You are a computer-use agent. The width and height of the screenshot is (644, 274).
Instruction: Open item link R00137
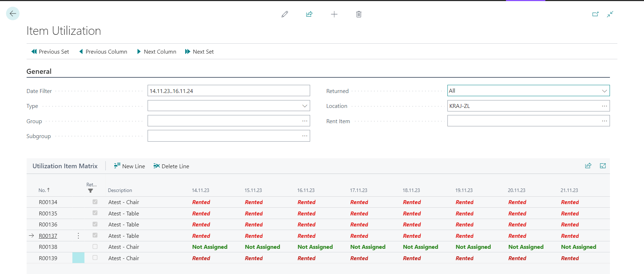click(x=48, y=236)
